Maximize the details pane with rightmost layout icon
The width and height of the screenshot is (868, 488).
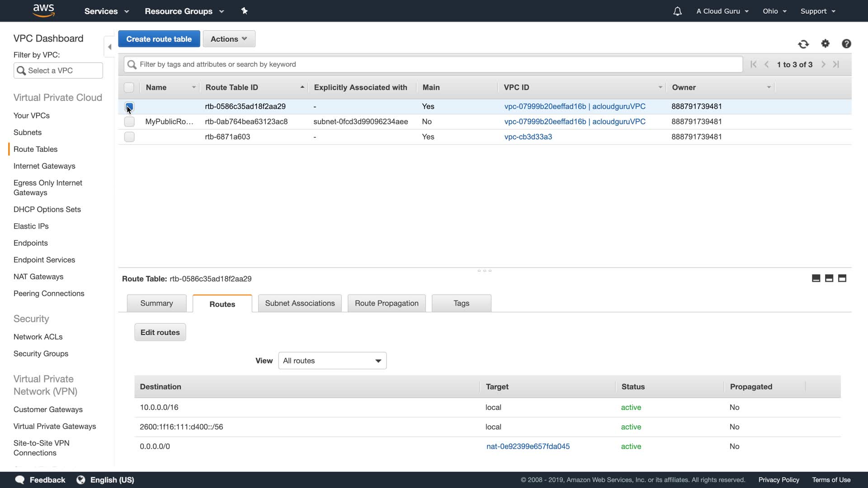[842, 278]
